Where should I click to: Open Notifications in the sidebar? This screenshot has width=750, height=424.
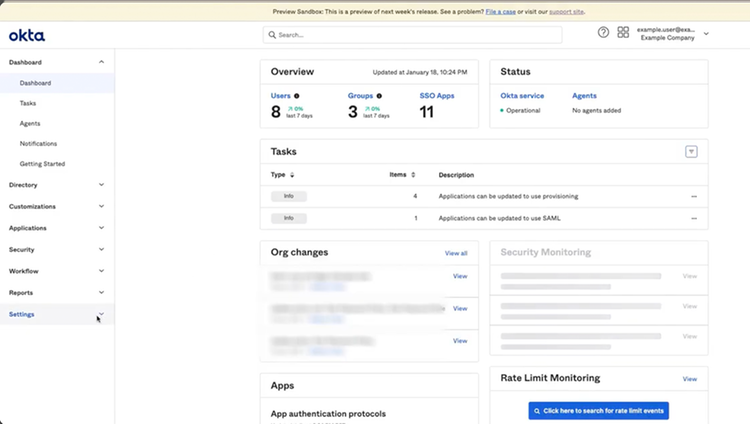[x=38, y=144]
